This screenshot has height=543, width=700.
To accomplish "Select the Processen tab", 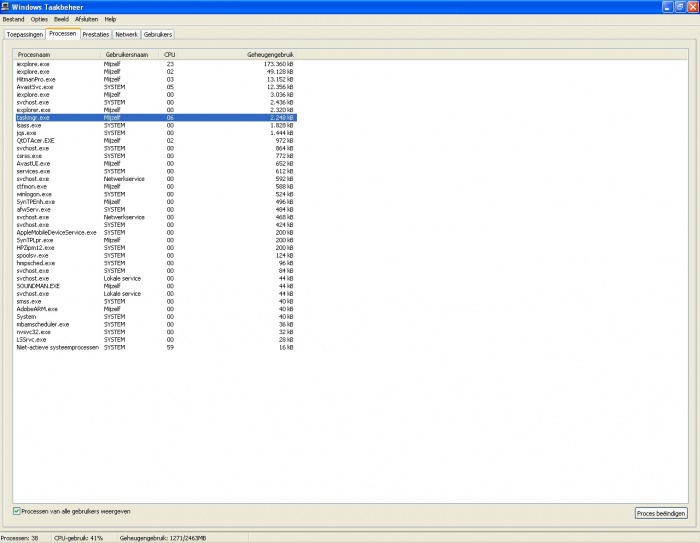I will click(x=63, y=33).
